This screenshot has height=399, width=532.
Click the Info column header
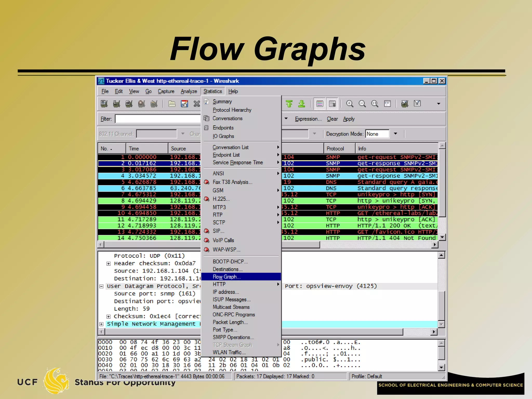click(x=396, y=149)
